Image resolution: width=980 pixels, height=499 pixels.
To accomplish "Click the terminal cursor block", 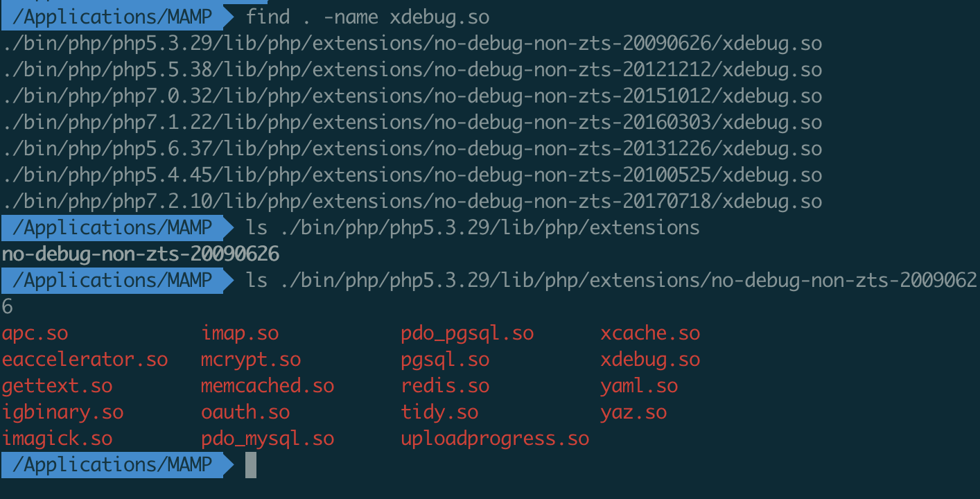I will [250, 465].
